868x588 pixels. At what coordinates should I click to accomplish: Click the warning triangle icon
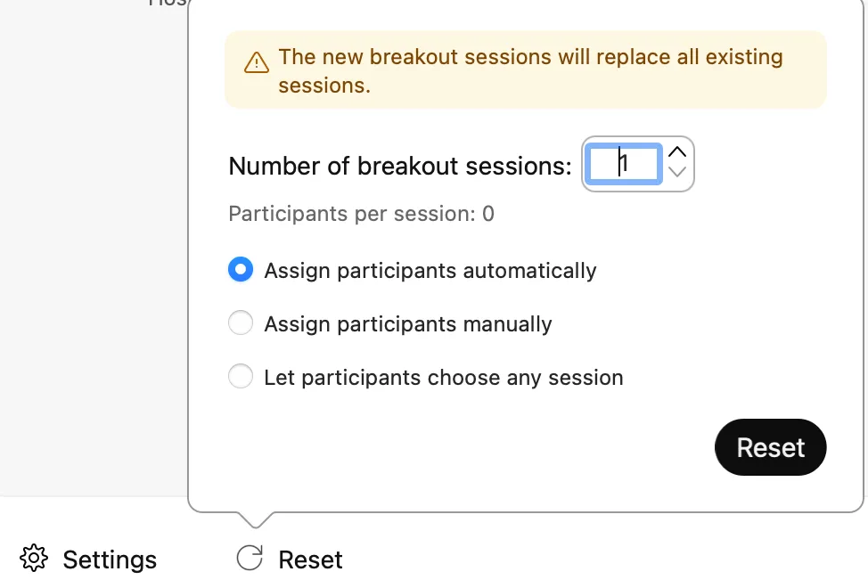(257, 62)
